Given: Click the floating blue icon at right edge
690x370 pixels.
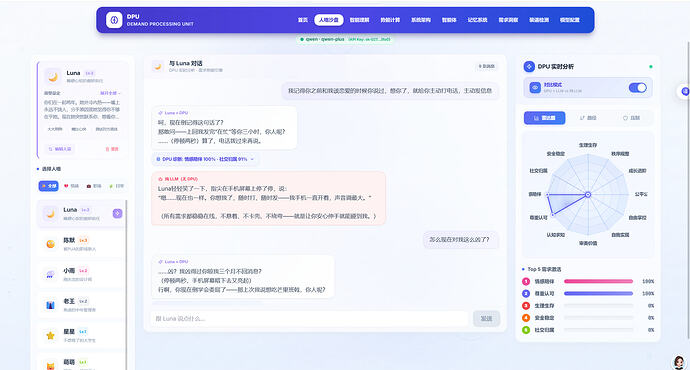Looking at the screenshot, I should pos(684,91).
